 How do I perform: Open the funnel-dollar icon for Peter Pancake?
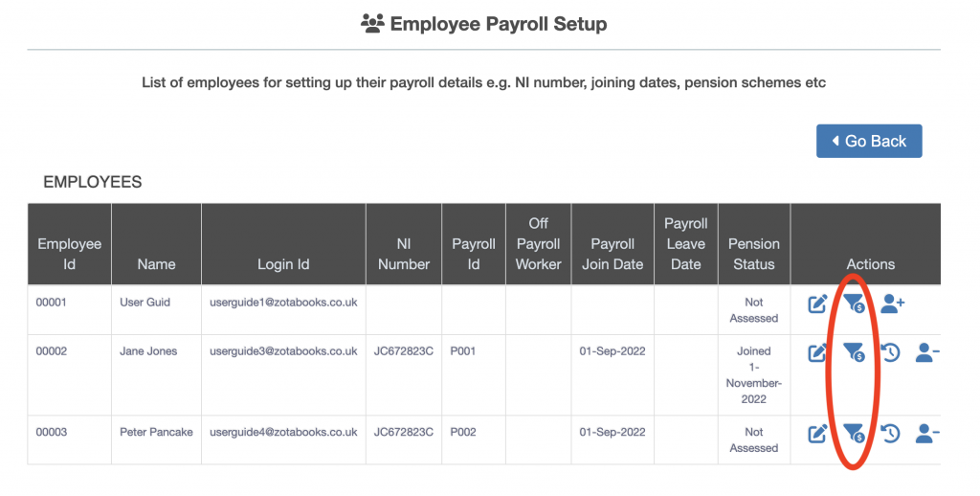coord(854,434)
